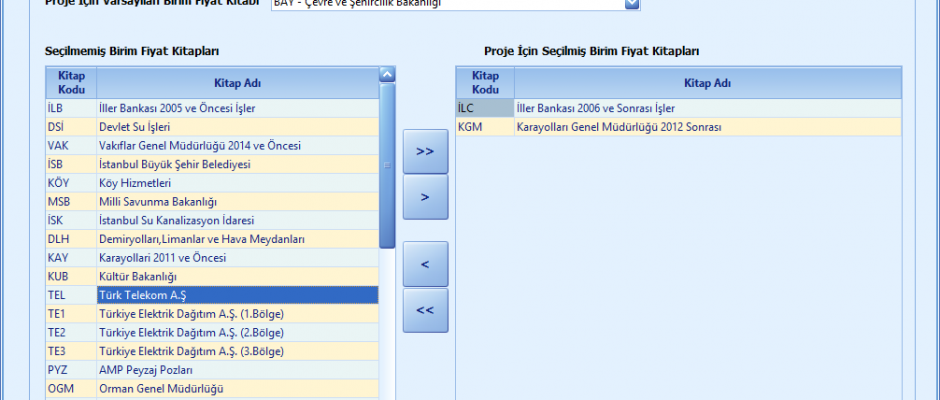The width and height of the screenshot is (940, 400).
Task: Choose the AMP Peyzaj Pozları entry
Action: tap(237, 369)
